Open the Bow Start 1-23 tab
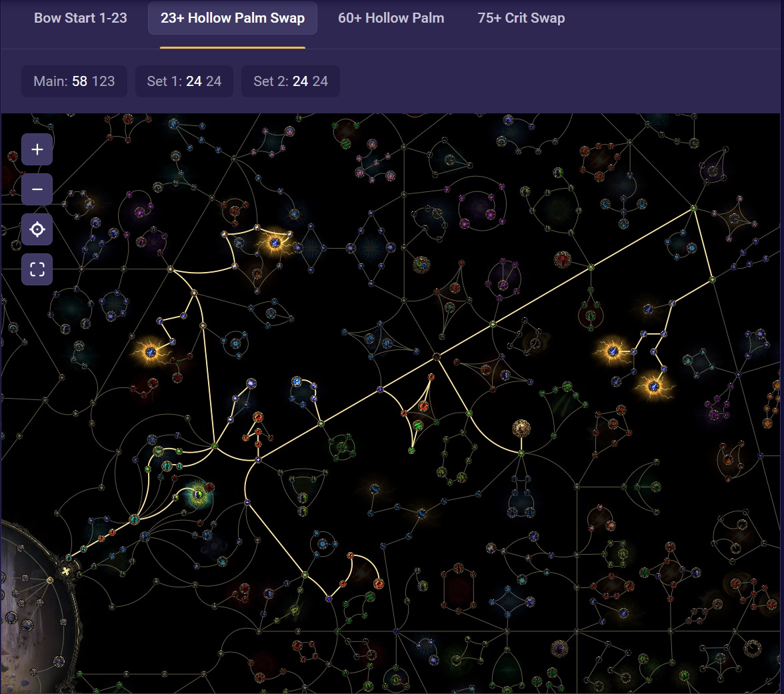Screen dimensions: 784x694 [81, 18]
